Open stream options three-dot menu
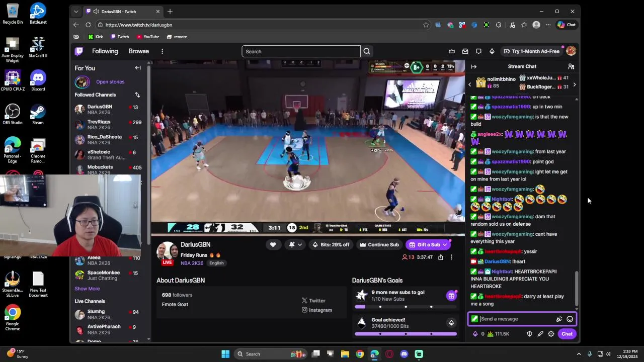 tap(451, 257)
